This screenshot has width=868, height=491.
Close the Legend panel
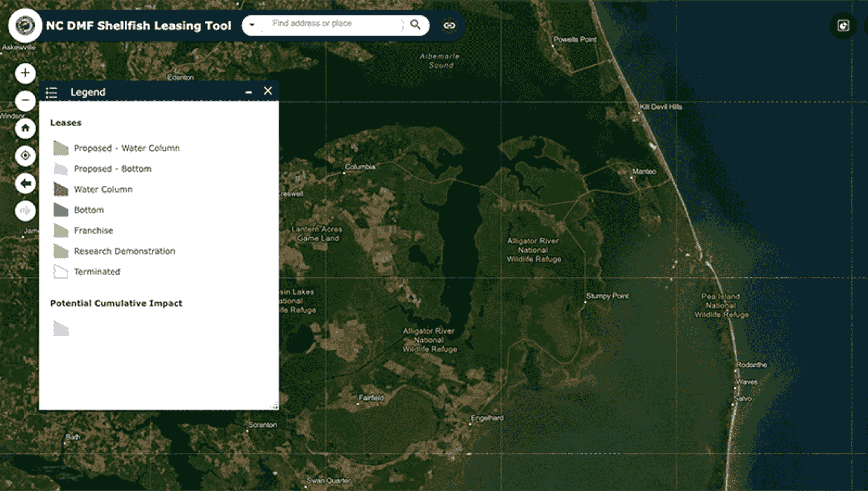click(268, 91)
